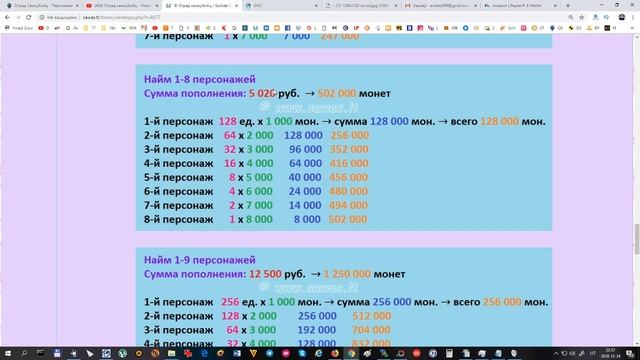Go forward using the browser forward arrow
This screenshot has width=640, height=360.
tap(18, 18)
